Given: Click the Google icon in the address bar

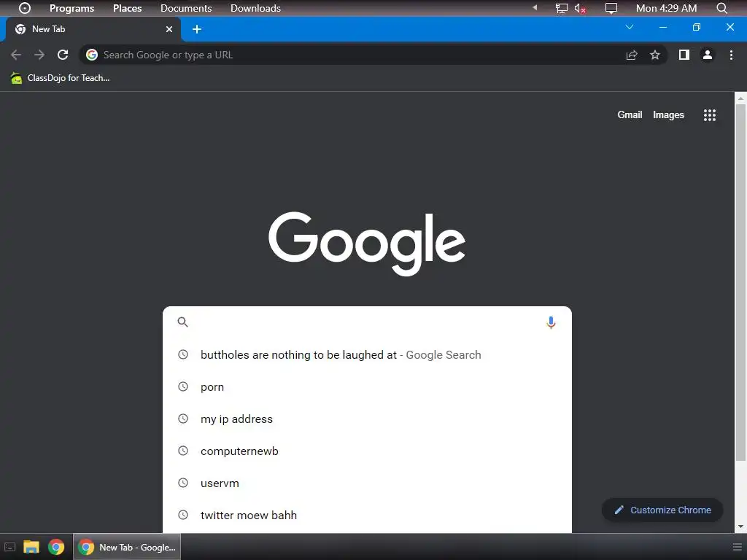Looking at the screenshot, I should pyautogui.click(x=91, y=55).
